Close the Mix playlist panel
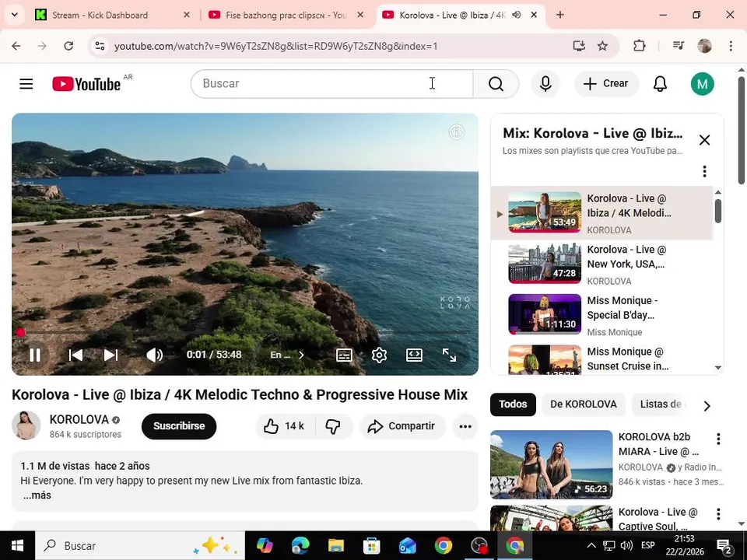This screenshot has height=560, width=747. [x=704, y=140]
